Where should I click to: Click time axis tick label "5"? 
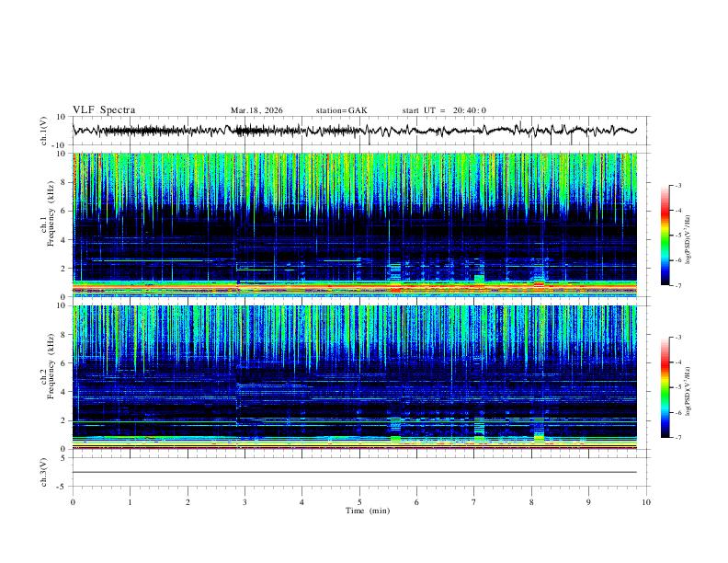pos(359,502)
